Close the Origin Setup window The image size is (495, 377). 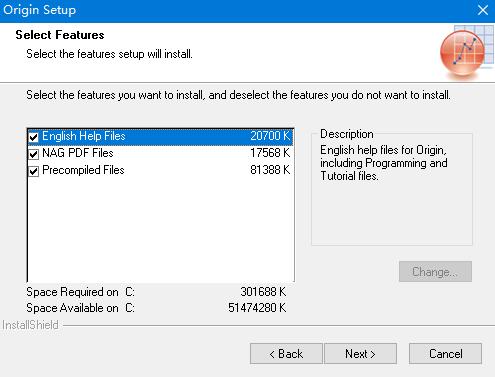click(483, 10)
